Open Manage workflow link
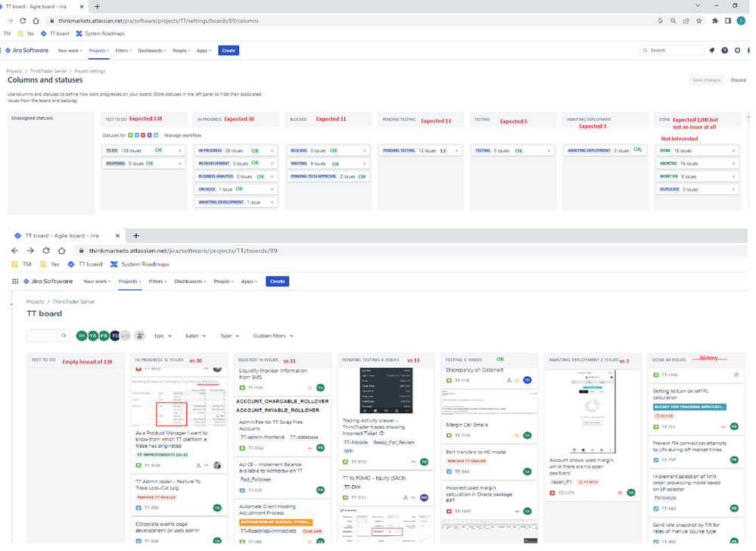 pos(182,135)
